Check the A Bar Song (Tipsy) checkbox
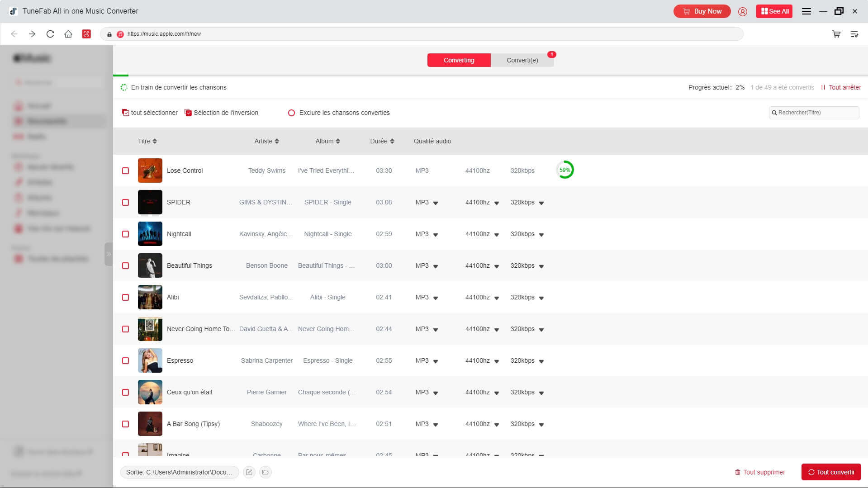 pyautogui.click(x=126, y=424)
